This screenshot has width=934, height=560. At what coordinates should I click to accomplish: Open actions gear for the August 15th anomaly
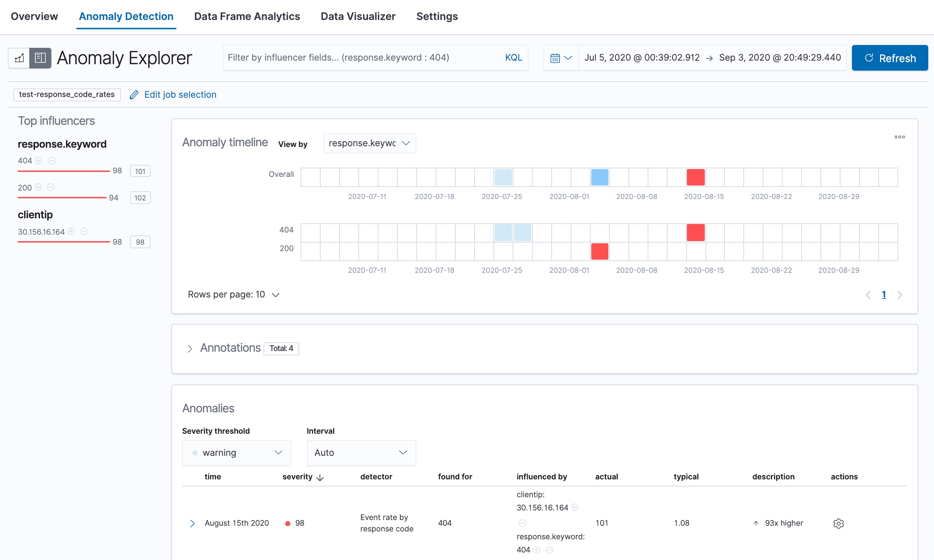click(838, 523)
